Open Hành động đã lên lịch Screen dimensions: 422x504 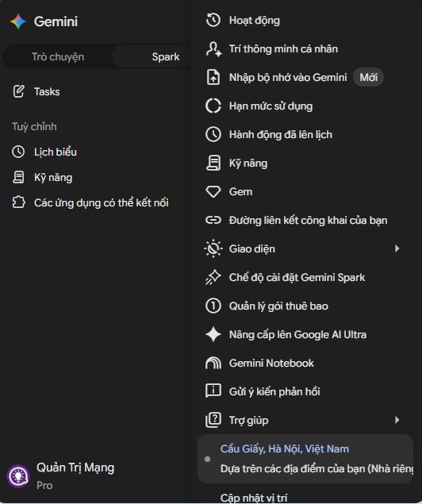click(281, 134)
